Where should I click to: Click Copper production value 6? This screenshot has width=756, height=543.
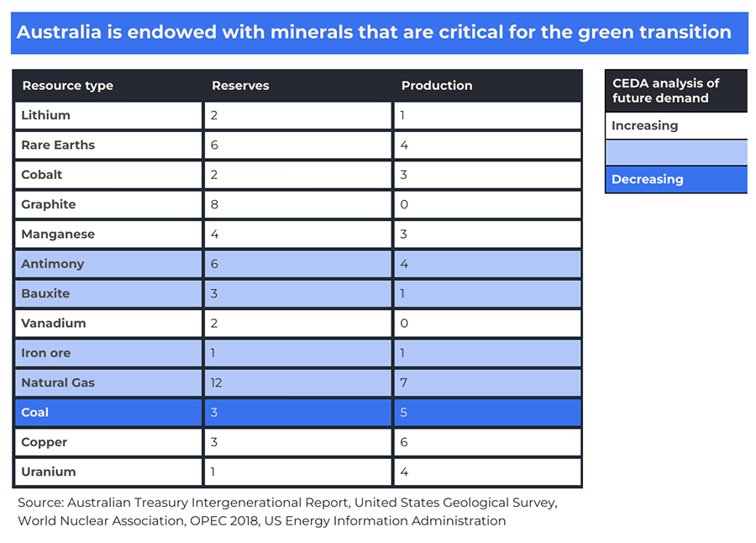click(405, 442)
